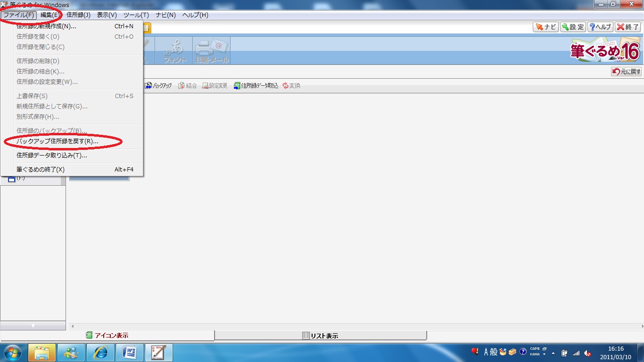The image size is (644, 362).
Task: Open the フォント tool in the main toolbar
Action: coord(174,50)
